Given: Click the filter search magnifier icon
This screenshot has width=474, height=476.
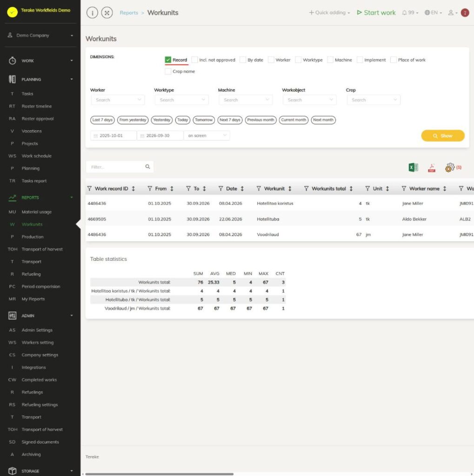Looking at the screenshot, I should click(x=147, y=167).
